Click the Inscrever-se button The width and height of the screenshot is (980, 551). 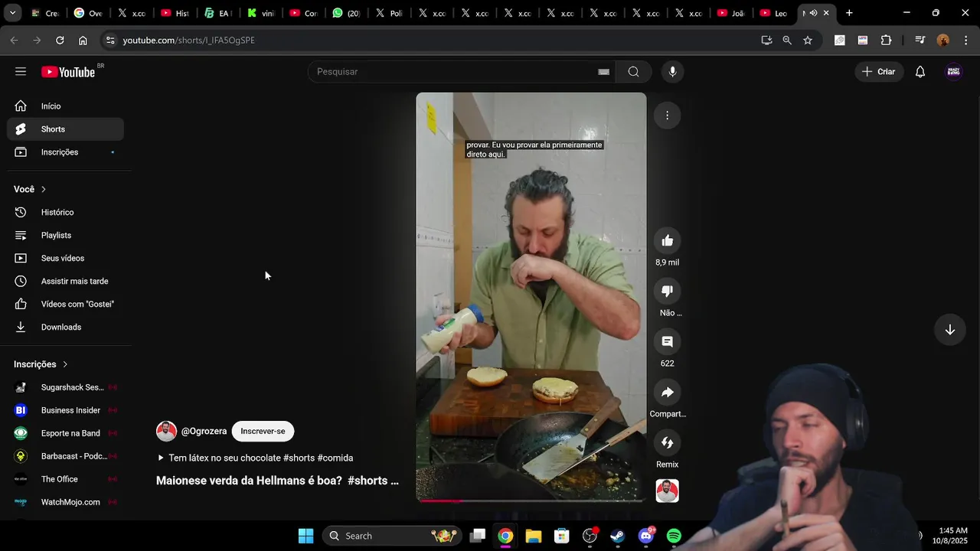pos(263,431)
